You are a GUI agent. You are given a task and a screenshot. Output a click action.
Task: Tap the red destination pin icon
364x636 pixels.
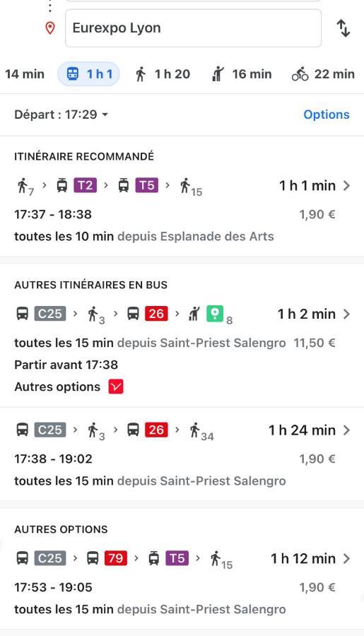(50, 28)
